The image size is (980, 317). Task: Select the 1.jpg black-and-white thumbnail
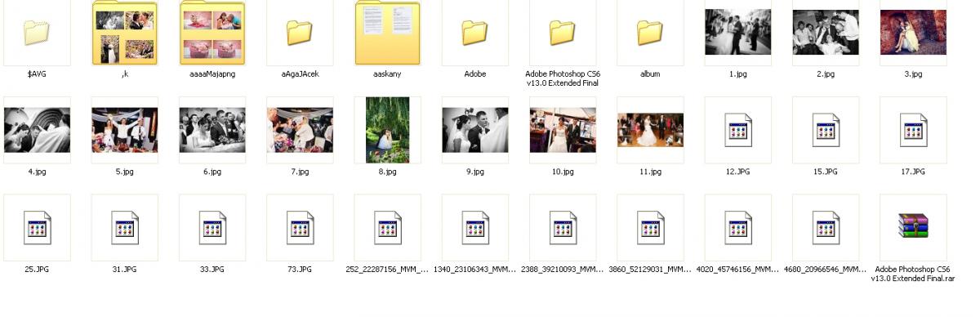pyautogui.click(x=738, y=32)
